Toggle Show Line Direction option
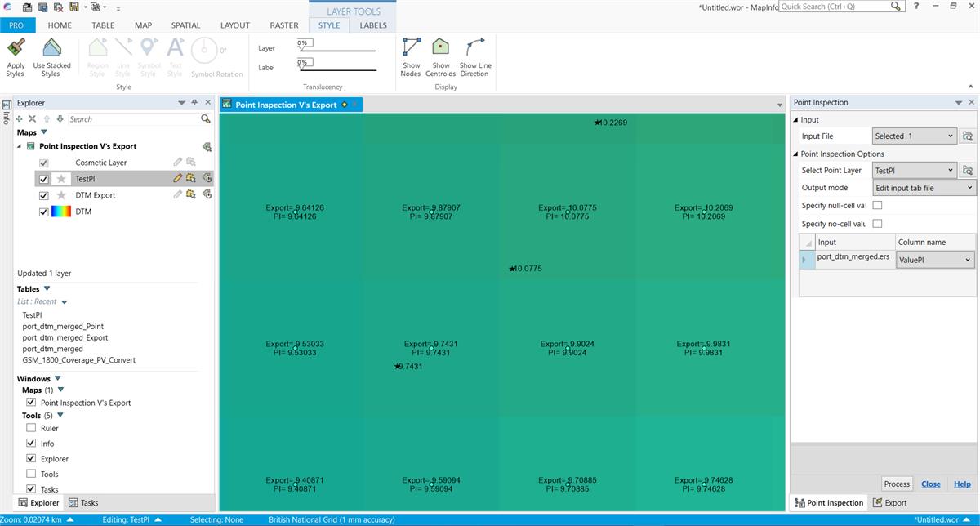 point(474,47)
